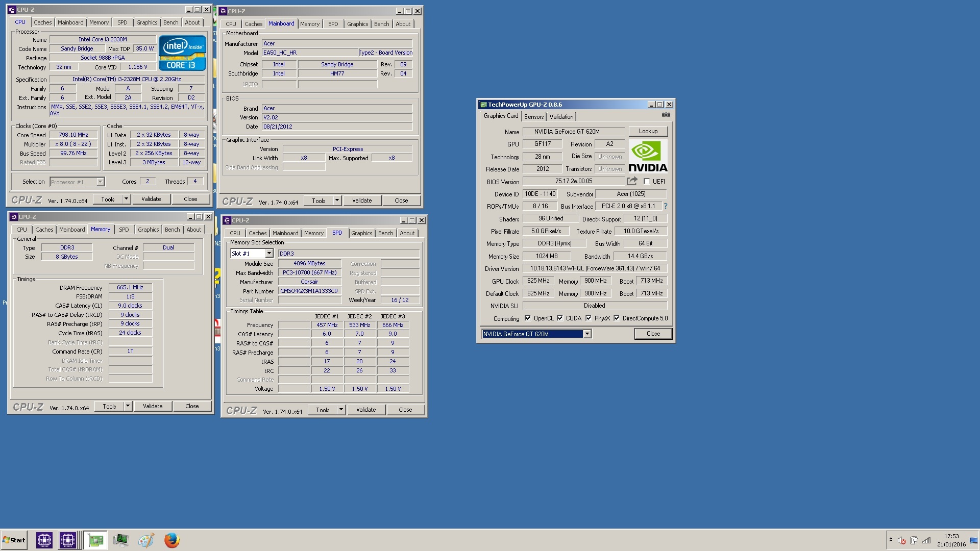Click the GPU name field NVIDIA GeForce GT 620M
This screenshot has height=551, width=980.
click(573, 132)
